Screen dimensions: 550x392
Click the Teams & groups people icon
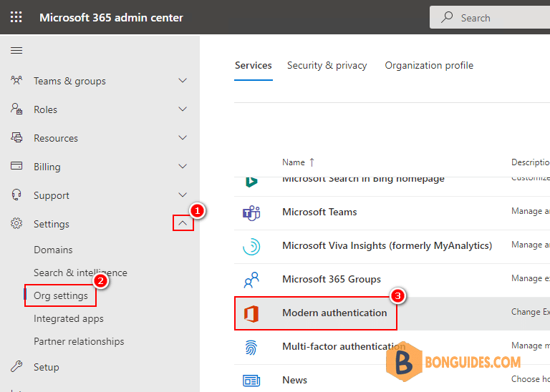[16, 81]
